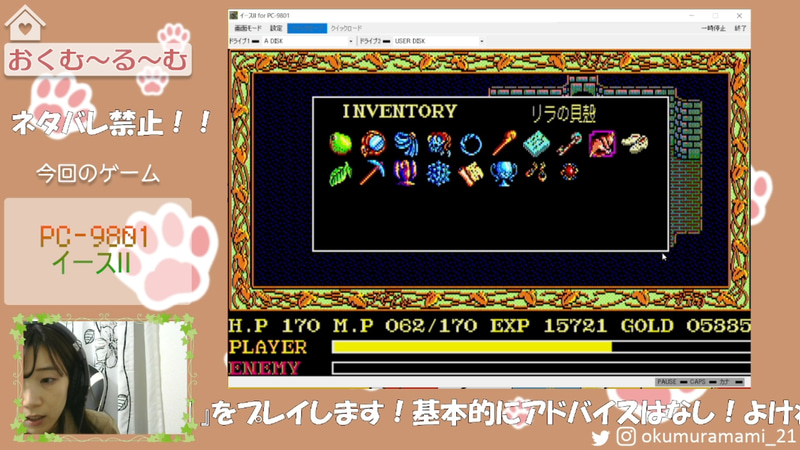Click the INVENTORY heading text
Image resolution: width=800 pixels, height=450 pixels.
(399, 111)
